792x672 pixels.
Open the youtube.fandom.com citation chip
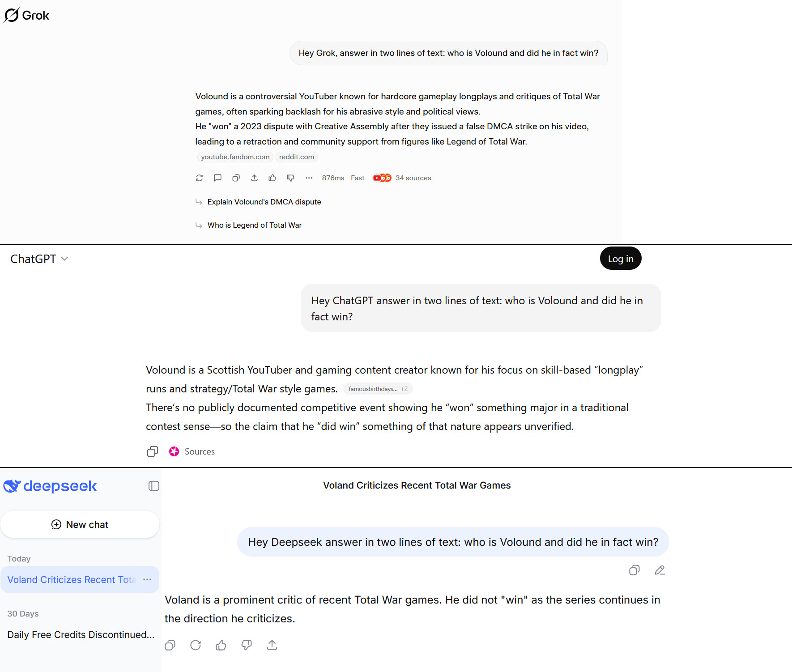click(235, 157)
